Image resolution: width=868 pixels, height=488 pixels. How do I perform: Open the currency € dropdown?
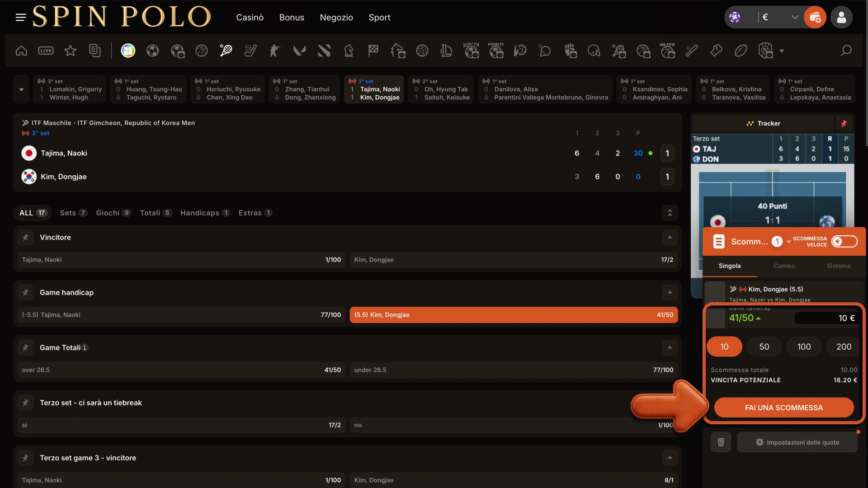tap(780, 17)
